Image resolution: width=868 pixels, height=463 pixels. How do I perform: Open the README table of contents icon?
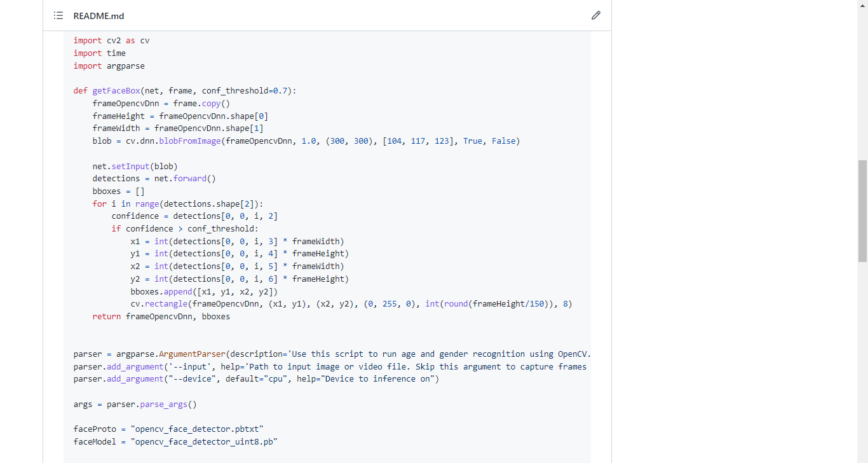(x=58, y=15)
